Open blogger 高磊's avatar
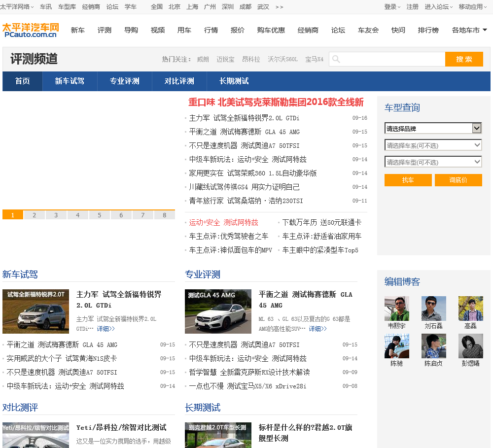This screenshot has width=493, height=448. click(471, 309)
